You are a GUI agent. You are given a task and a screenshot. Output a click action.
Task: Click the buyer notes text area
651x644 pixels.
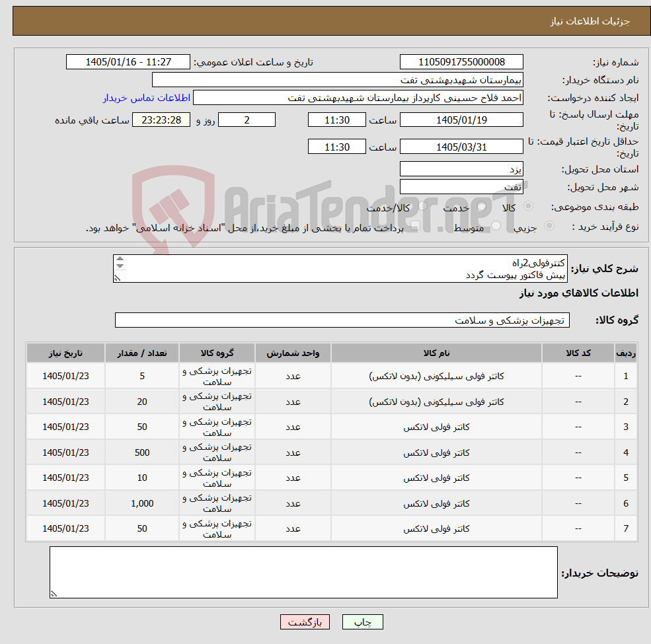click(303, 572)
